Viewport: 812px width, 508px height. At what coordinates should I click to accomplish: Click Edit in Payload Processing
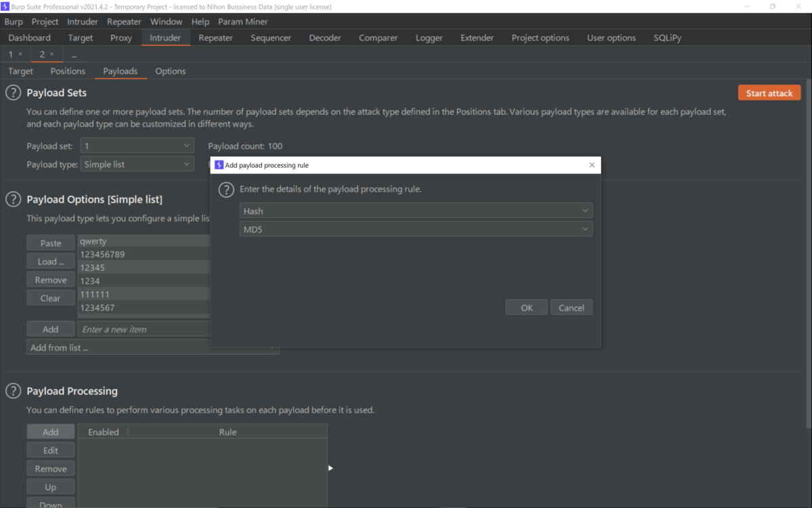(51, 450)
